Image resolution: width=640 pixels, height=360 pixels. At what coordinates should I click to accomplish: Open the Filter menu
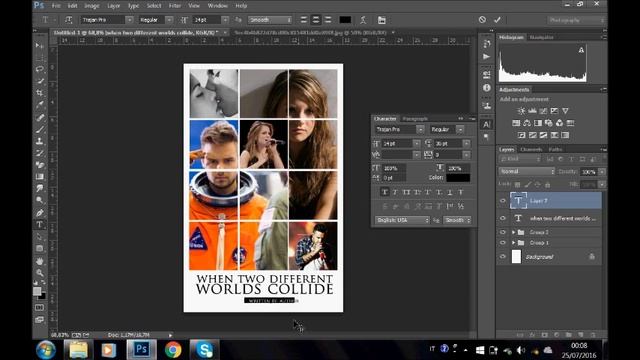pyautogui.click(x=175, y=6)
